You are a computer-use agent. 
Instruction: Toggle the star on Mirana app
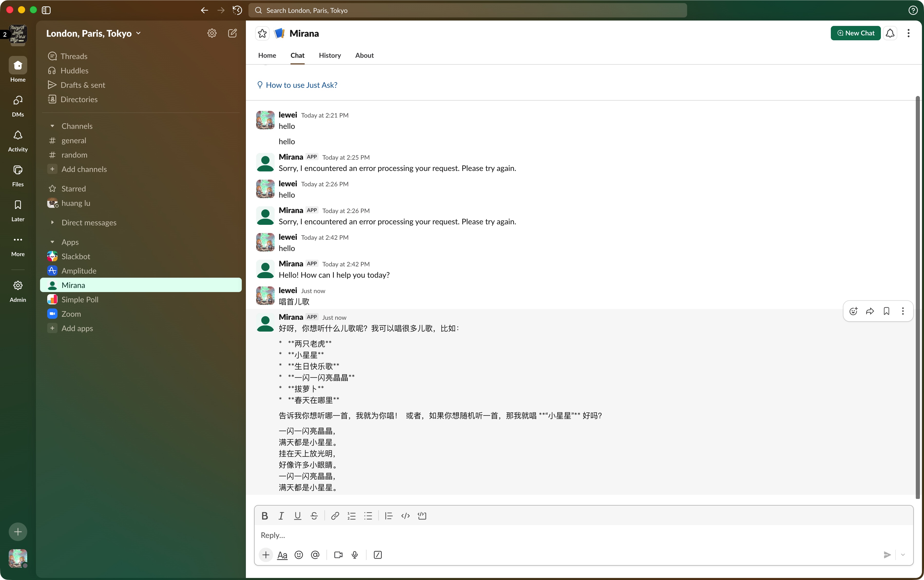pyautogui.click(x=262, y=33)
